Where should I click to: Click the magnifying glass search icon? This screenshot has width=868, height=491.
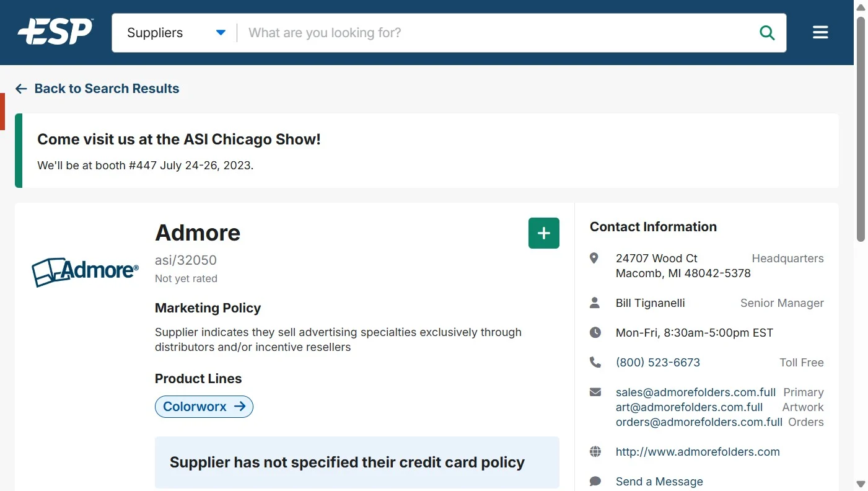[x=767, y=33]
